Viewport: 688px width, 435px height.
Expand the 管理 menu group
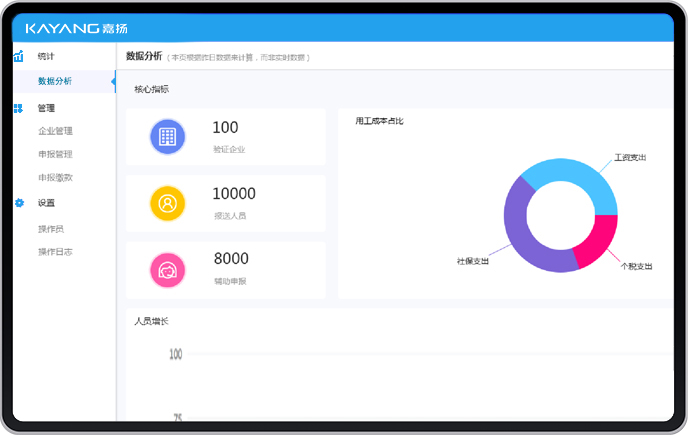(x=46, y=108)
